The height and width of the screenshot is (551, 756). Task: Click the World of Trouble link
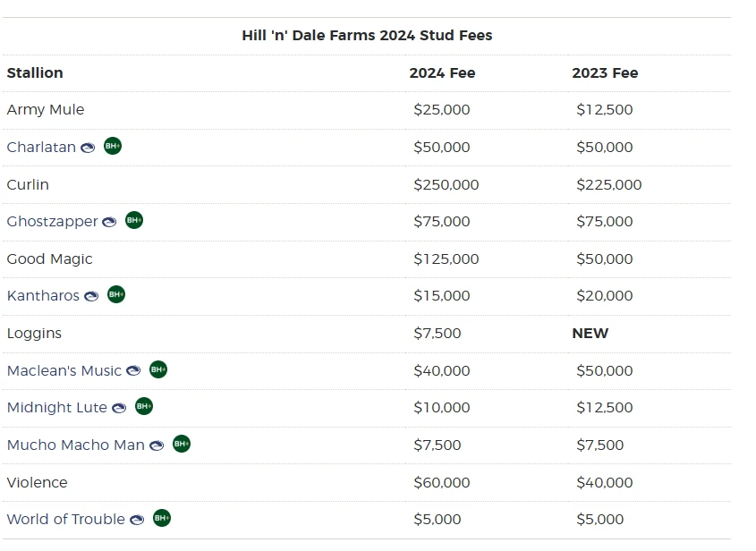(x=66, y=519)
